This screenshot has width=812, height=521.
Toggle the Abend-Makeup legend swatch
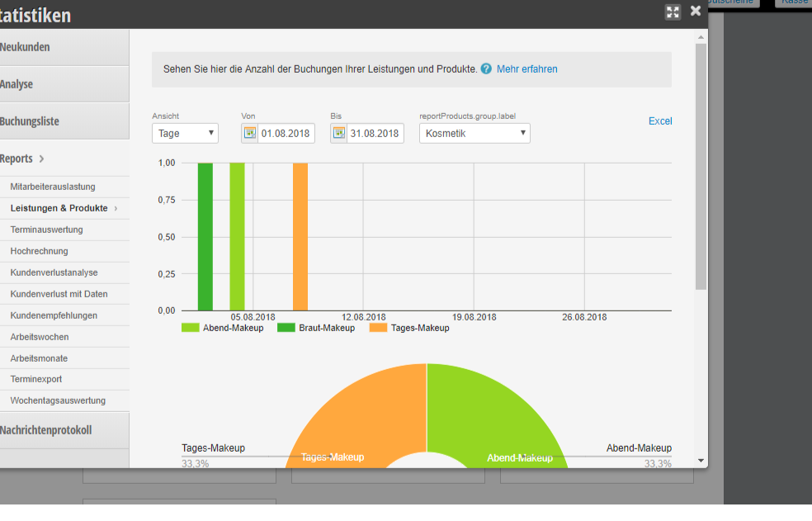[x=191, y=328]
